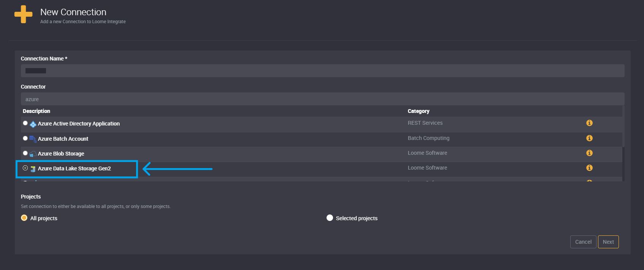Click the 'Add a new Connection to Loome Integrate' subtitle

(83, 22)
